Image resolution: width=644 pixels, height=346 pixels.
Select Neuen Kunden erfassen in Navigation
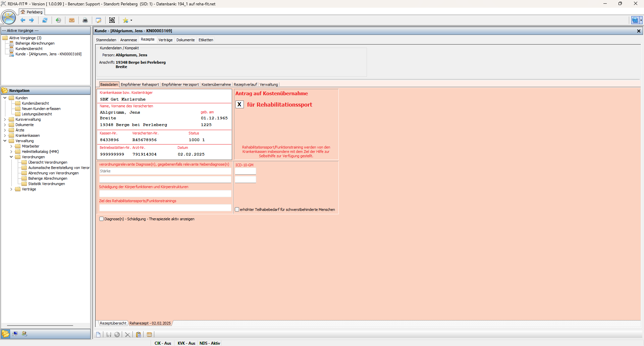pos(41,109)
